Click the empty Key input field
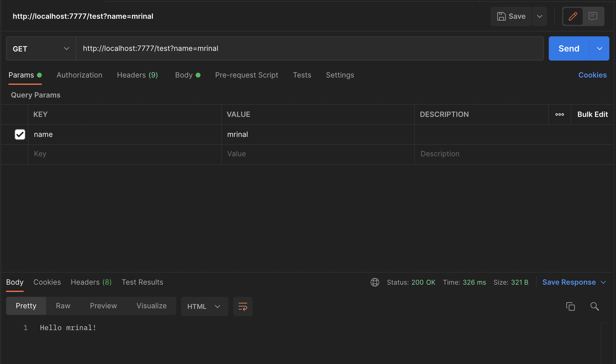Viewport: 616px width, 364px height. pos(124,154)
